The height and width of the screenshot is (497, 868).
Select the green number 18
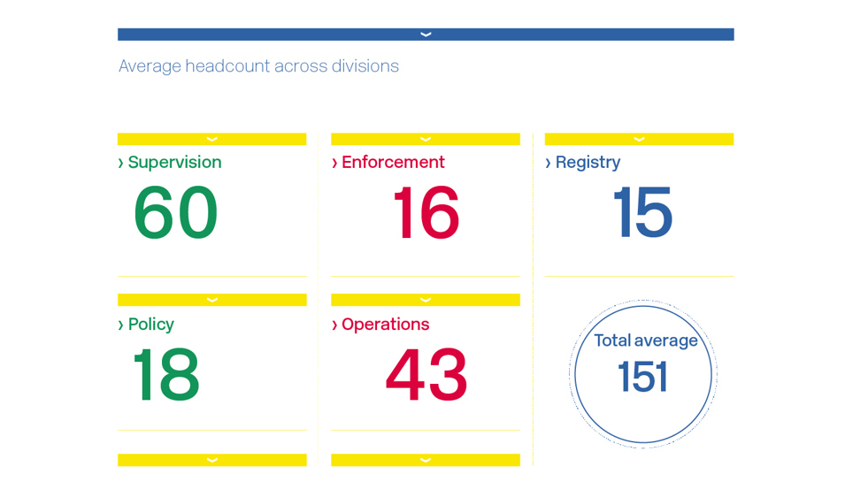pos(165,377)
